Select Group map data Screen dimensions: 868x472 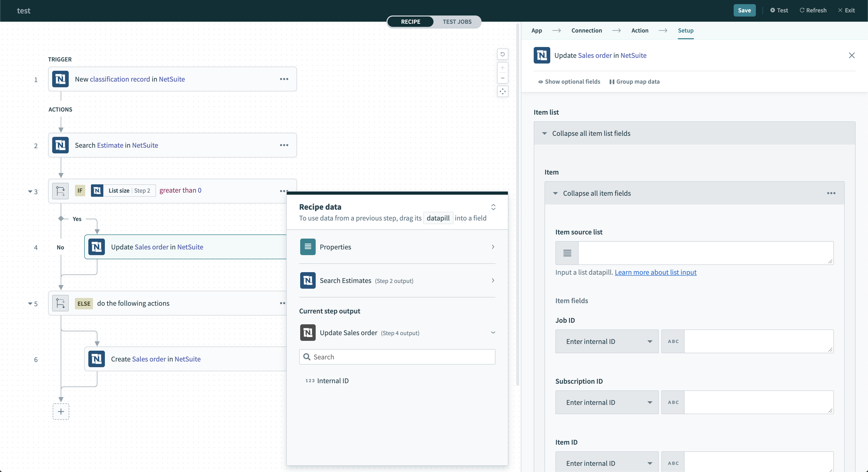(x=634, y=82)
